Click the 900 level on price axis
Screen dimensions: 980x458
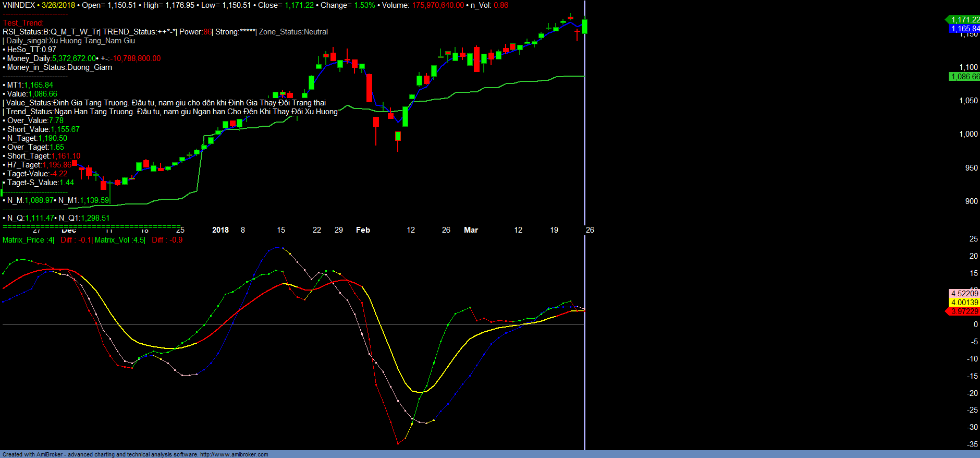click(971, 201)
